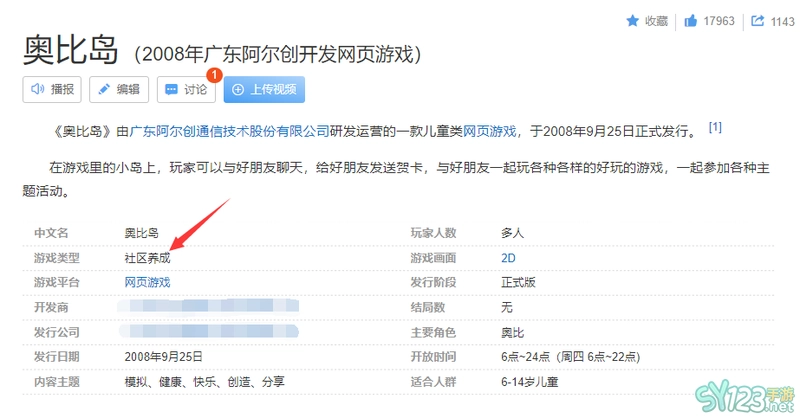Click the thumbs-up like icon
This screenshot has width=800, height=418.
tap(690, 21)
